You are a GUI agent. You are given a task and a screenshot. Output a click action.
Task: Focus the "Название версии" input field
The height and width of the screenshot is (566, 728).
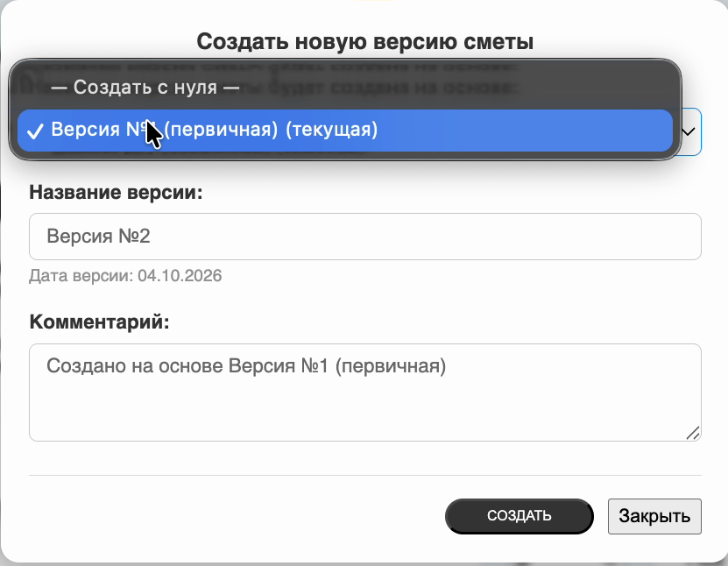(x=365, y=237)
